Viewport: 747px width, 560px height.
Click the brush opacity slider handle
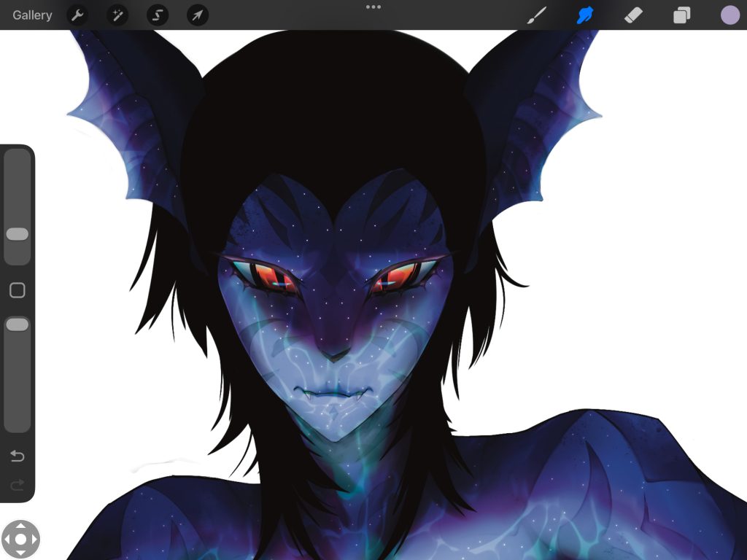coord(17,324)
